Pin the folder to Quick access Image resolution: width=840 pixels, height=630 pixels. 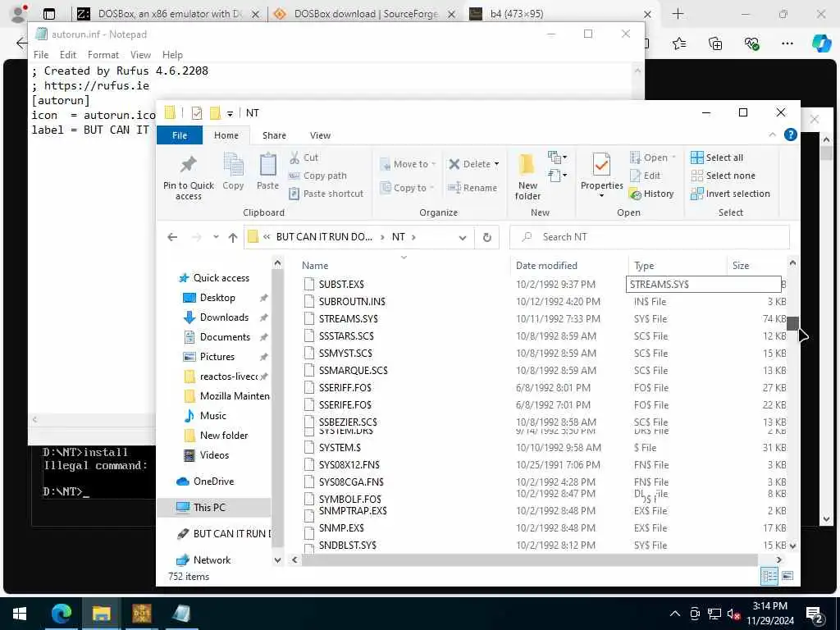click(189, 177)
